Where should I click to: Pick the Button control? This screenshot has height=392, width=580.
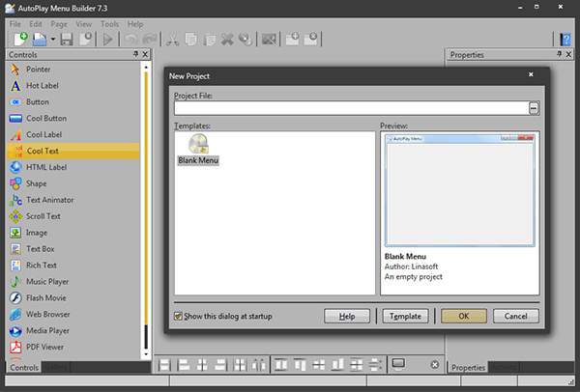(72, 102)
